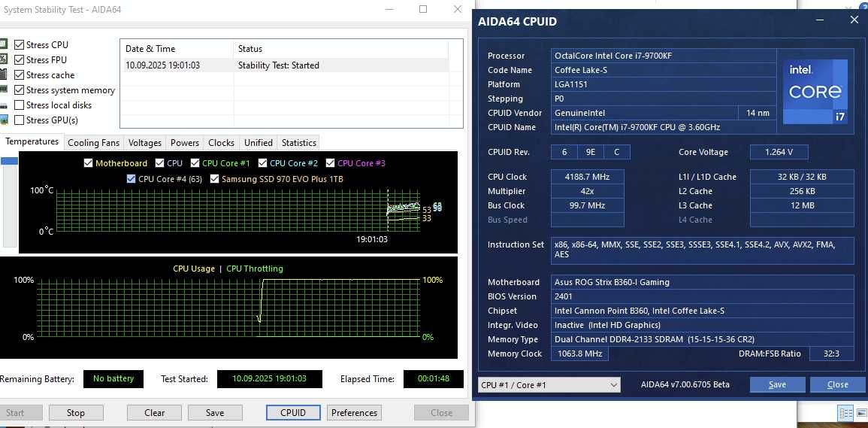Click the Status column header
The height and width of the screenshot is (428, 868).
(340, 49)
